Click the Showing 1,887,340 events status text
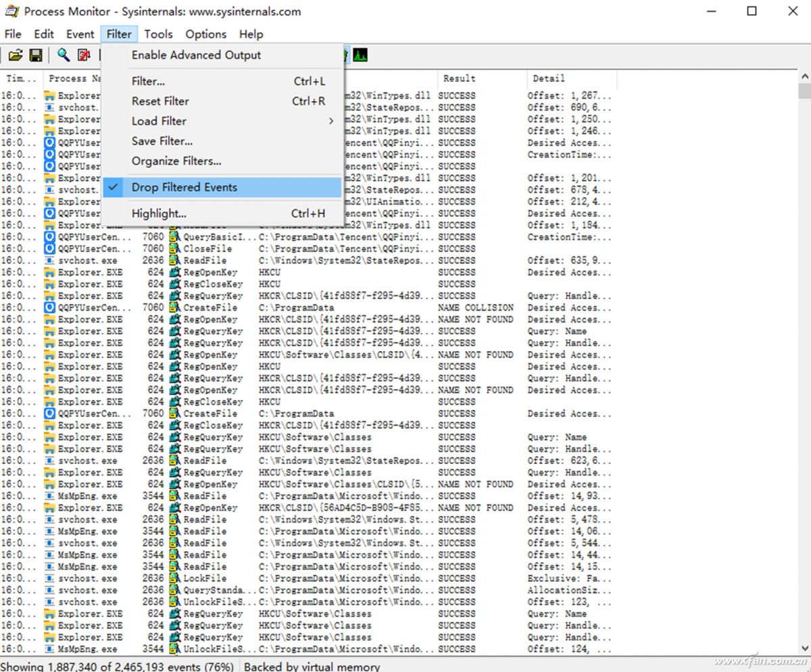Viewport: 811px width, 672px height. click(118, 667)
